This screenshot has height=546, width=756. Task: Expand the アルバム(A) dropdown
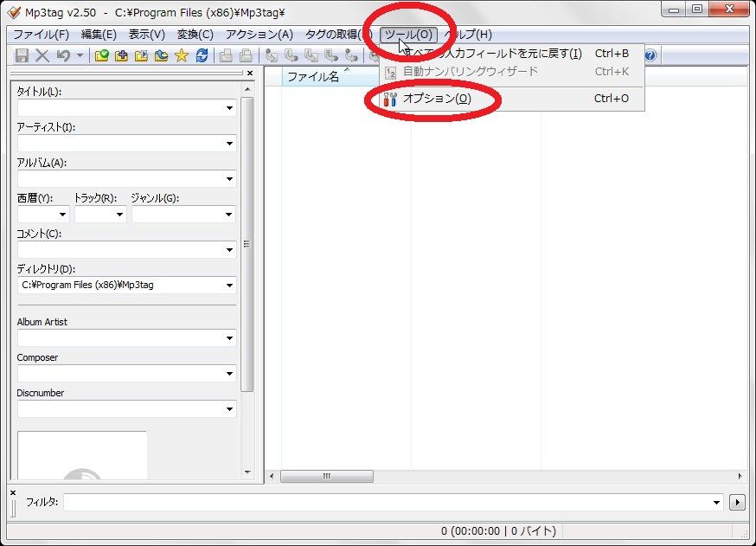pyautogui.click(x=229, y=179)
